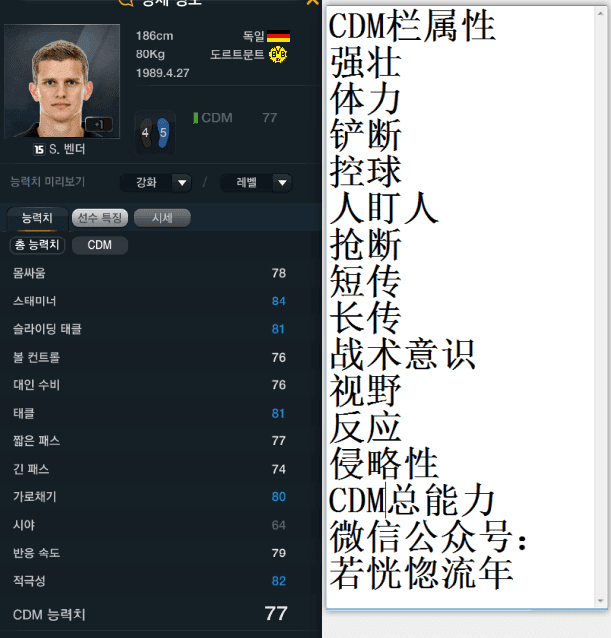The height and width of the screenshot is (638, 611).
Task: Click the +1 badge on player portrait
Action: [x=99, y=125]
